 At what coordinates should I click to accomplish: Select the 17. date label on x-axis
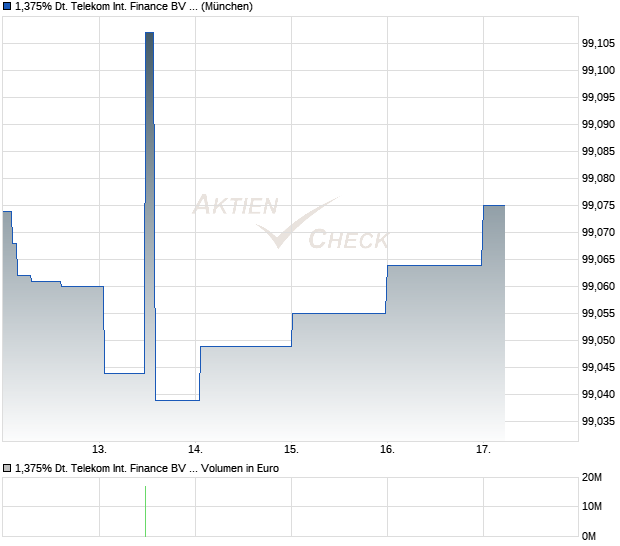point(483,450)
